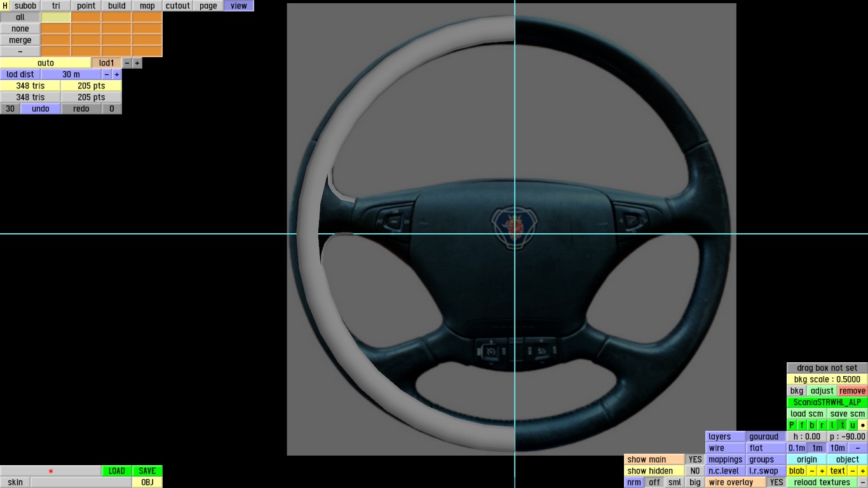The height and width of the screenshot is (488, 868).
Task: Select the 10m grid size
Action: coord(837,448)
